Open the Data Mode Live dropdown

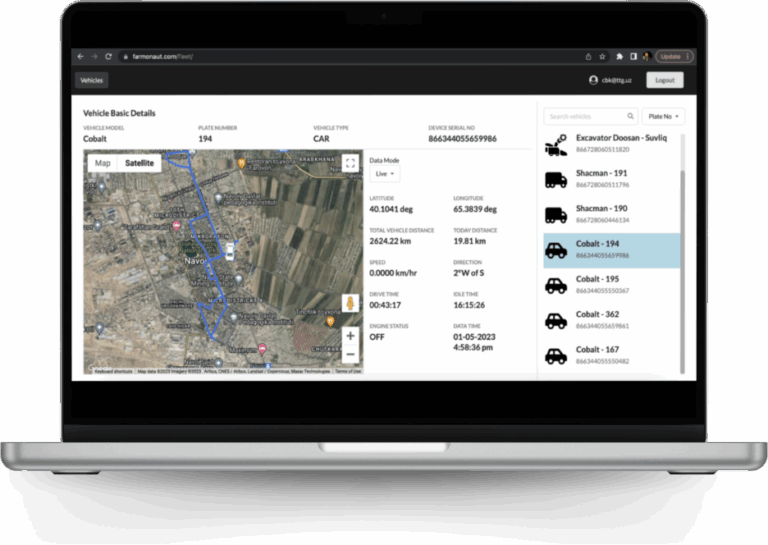click(x=384, y=174)
